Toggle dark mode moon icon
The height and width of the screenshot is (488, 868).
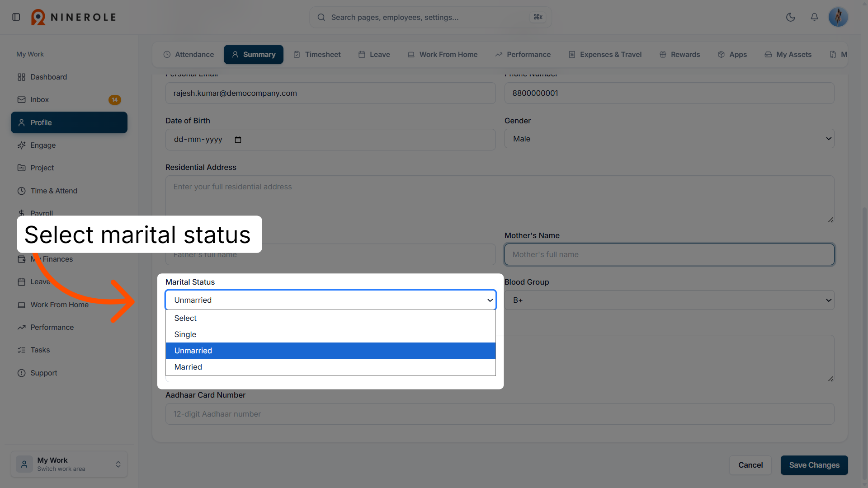(x=791, y=17)
